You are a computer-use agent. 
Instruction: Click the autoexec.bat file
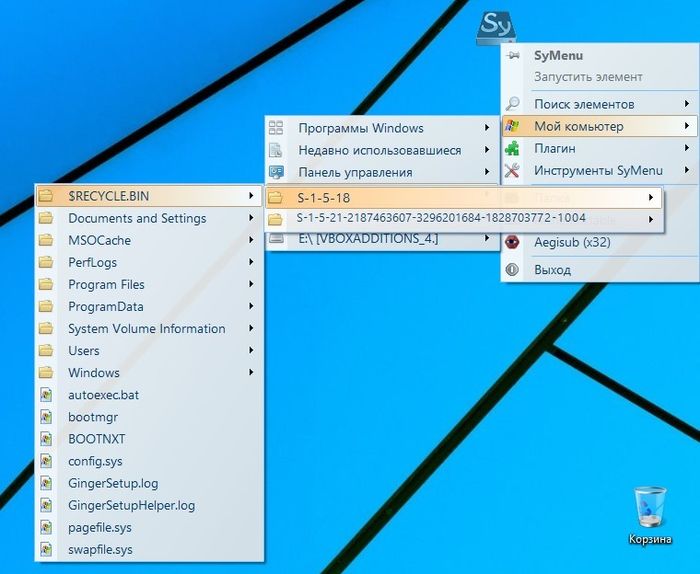(x=104, y=395)
